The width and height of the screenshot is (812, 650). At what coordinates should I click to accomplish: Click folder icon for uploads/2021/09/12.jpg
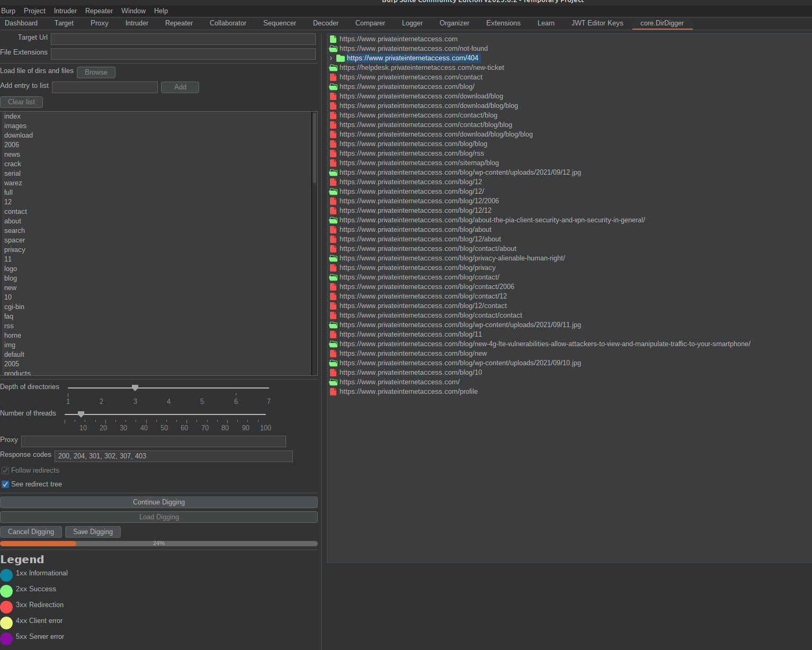(333, 173)
